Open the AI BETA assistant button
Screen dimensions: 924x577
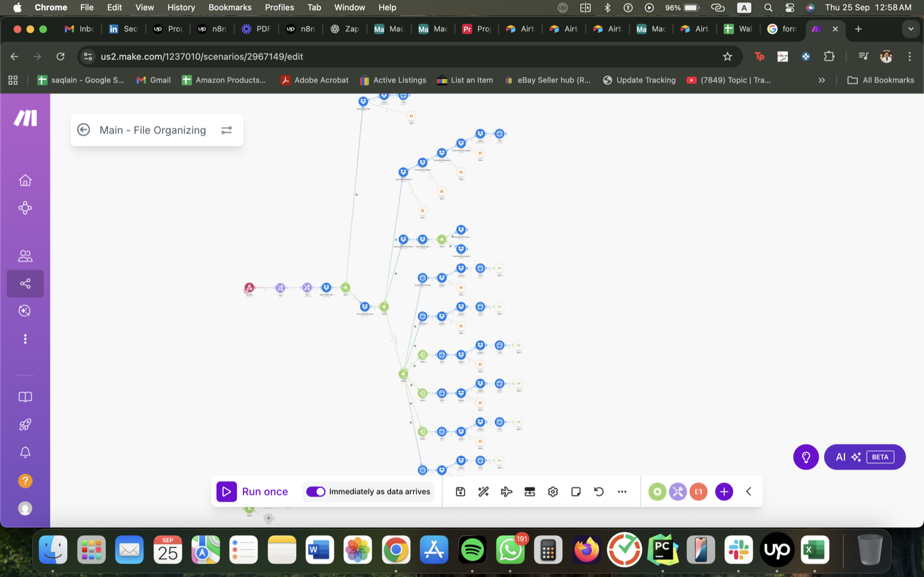tap(864, 457)
